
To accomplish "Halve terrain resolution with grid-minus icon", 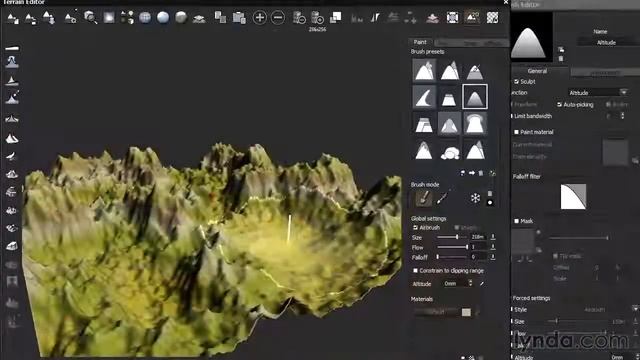I will (299, 18).
